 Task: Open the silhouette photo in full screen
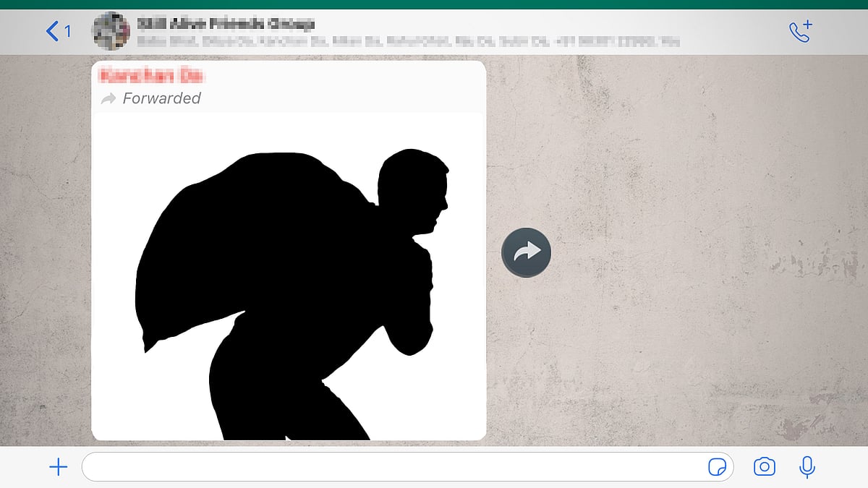(288, 275)
